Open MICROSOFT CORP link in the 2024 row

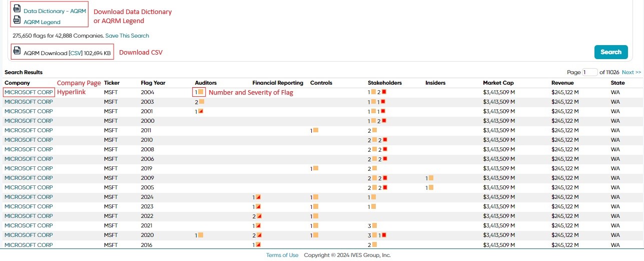[x=29, y=197]
